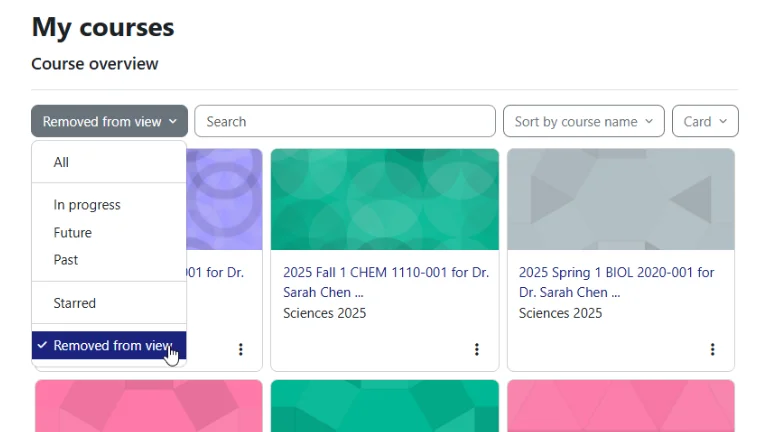This screenshot has height=432, width=768.
Task: Click the gray BIOL 2020-001 course image
Action: [x=621, y=199]
